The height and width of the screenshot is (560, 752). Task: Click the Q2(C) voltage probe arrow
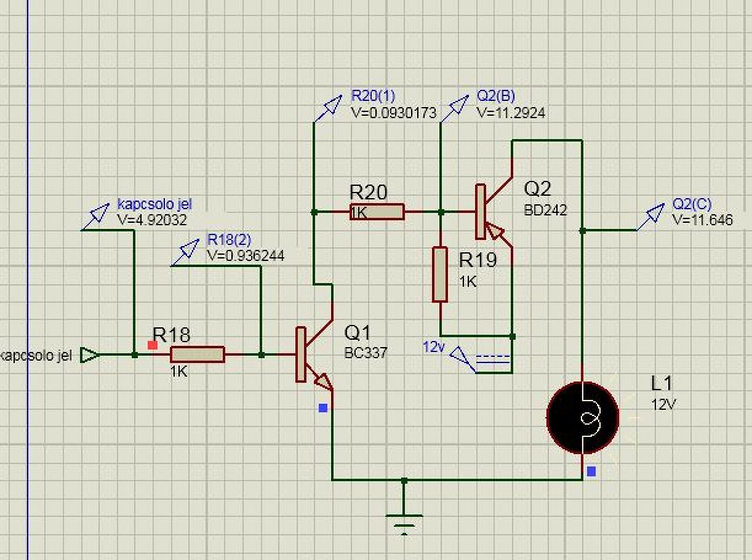point(651,218)
